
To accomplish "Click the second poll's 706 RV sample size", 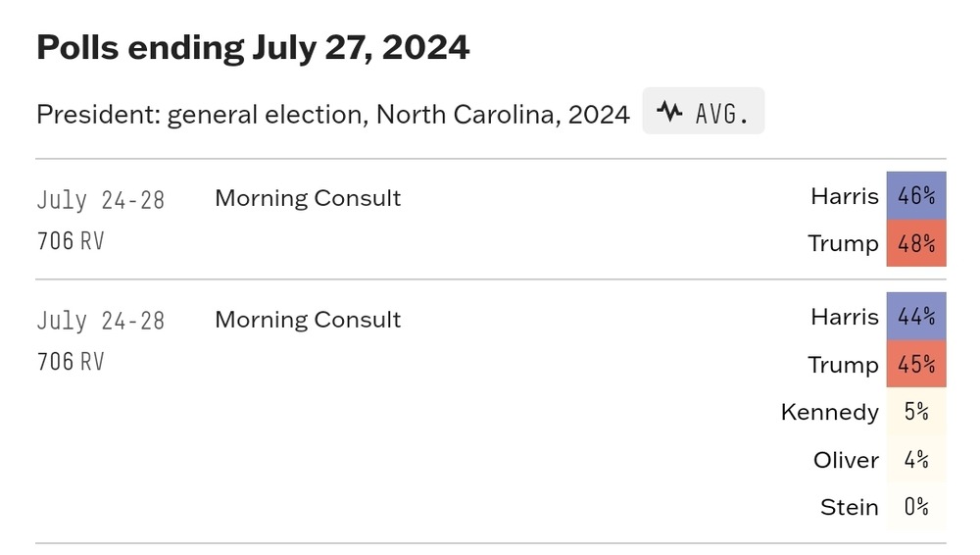I will (71, 362).
